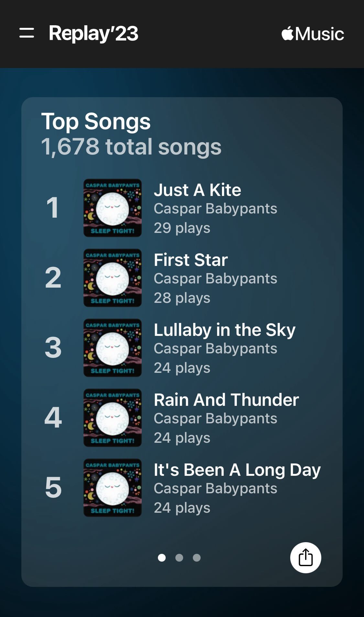The width and height of the screenshot is (364, 617).
Task: Tap the 1,678 total songs text
Action: (x=131, y=147)
